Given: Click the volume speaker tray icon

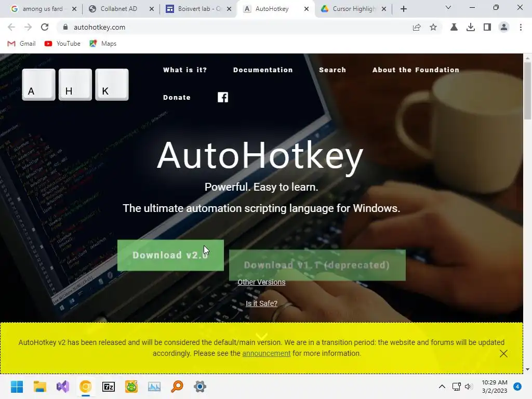Looking at the screenshot, I should point(469,387).
